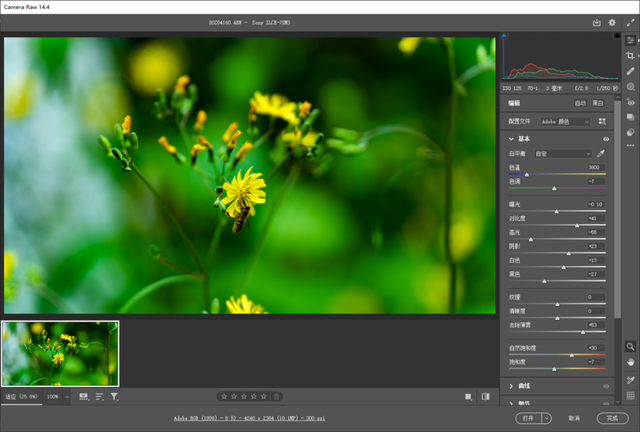Open the Red Eye removal tool
This screenshot has width=640, height=432.
631,101
